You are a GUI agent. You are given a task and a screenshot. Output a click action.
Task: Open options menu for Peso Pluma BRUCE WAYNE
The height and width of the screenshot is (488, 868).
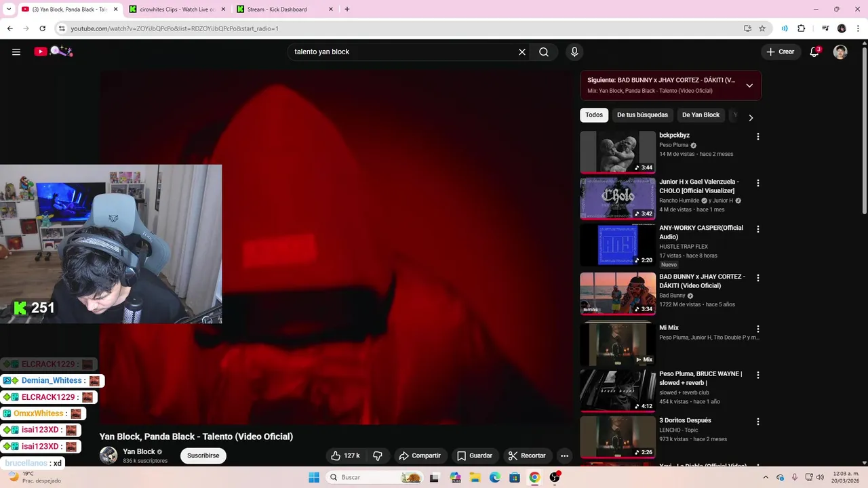(x=758, y=375)
